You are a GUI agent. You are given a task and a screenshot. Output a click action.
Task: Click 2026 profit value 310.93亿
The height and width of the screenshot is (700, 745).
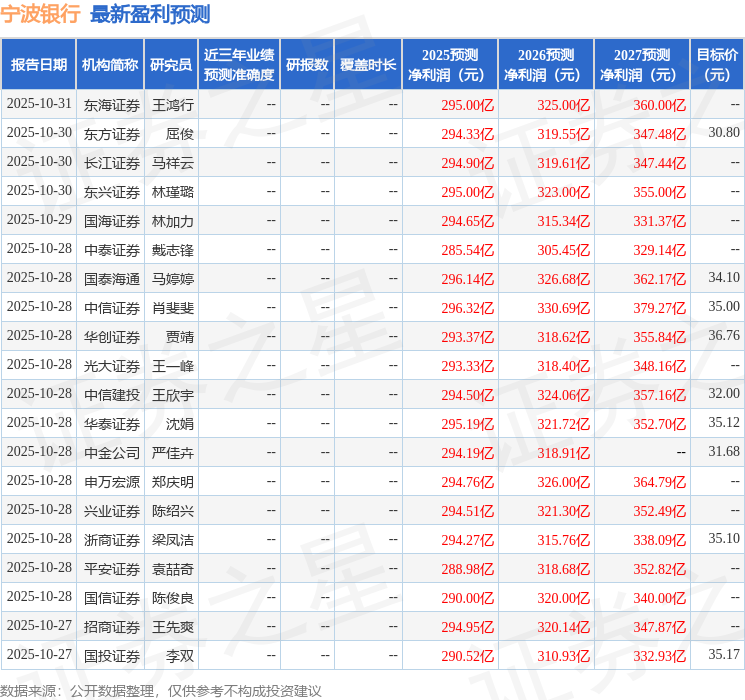564,656
